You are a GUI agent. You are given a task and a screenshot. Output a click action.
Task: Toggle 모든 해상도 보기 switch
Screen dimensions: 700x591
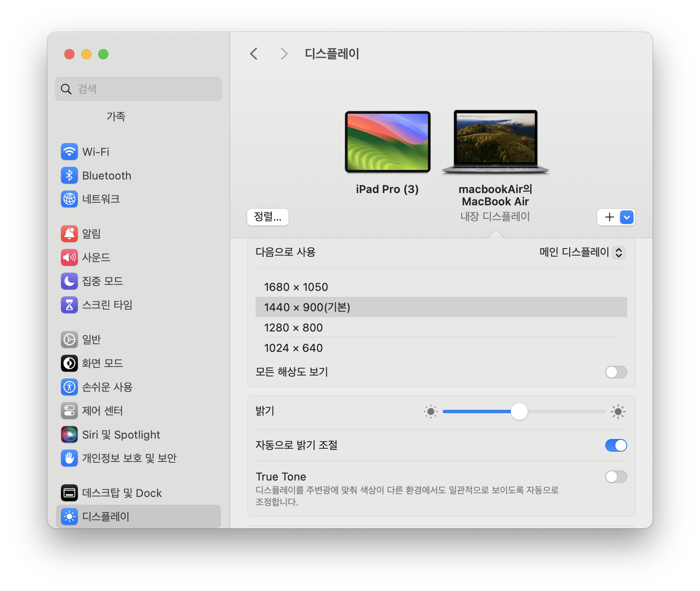(x=616, y=372)
